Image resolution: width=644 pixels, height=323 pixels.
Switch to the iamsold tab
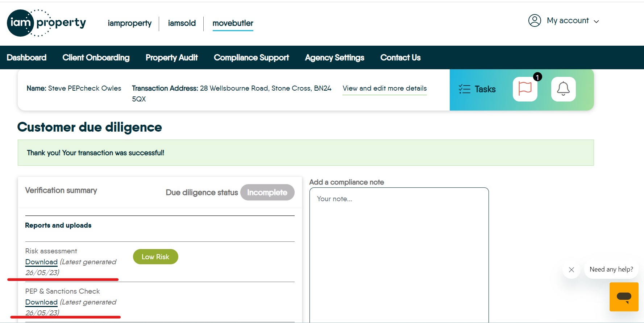pos(182,23)
